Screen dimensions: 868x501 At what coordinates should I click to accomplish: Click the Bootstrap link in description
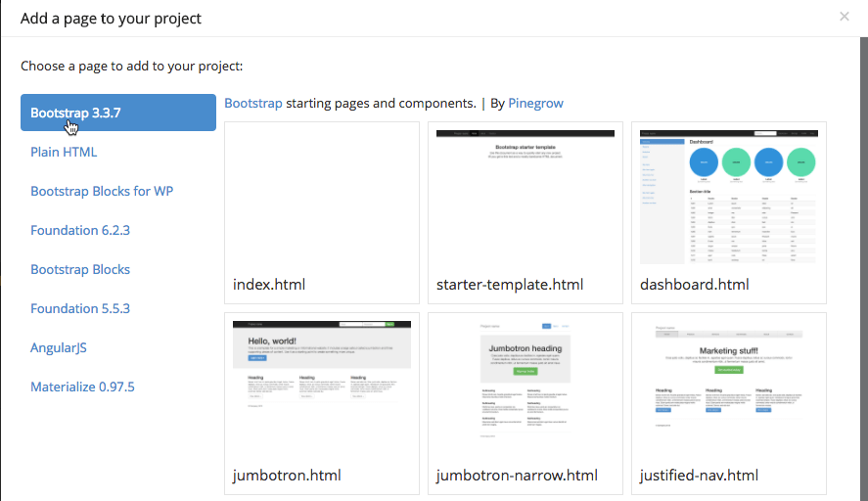click(252, 103)
